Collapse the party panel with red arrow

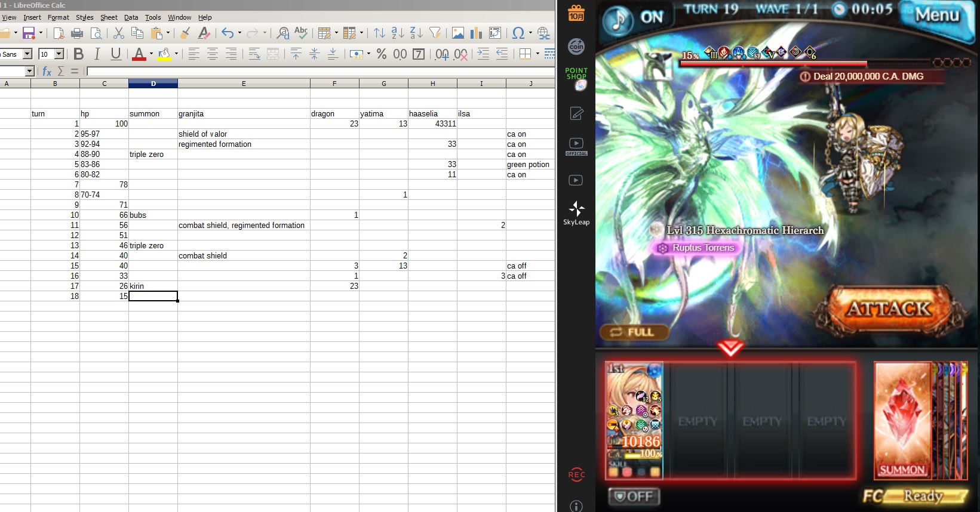[730, 348]
